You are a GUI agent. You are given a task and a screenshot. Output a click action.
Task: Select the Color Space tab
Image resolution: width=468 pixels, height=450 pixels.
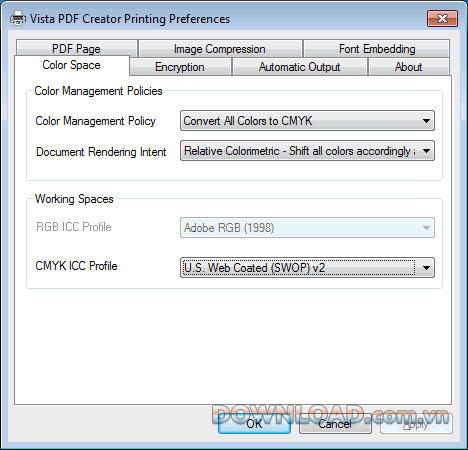pyautogui.click(x=71, y=65)
